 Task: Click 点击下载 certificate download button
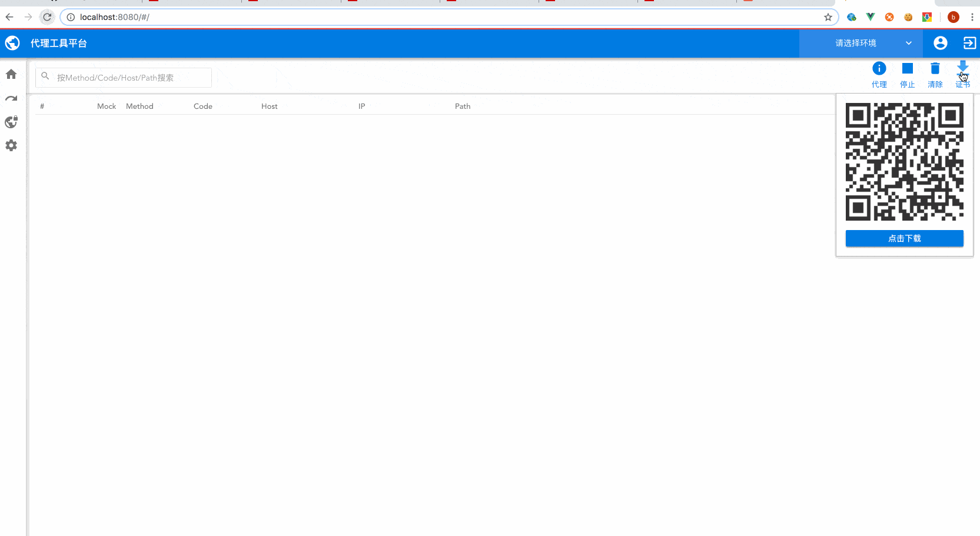[x=905, y=238]
